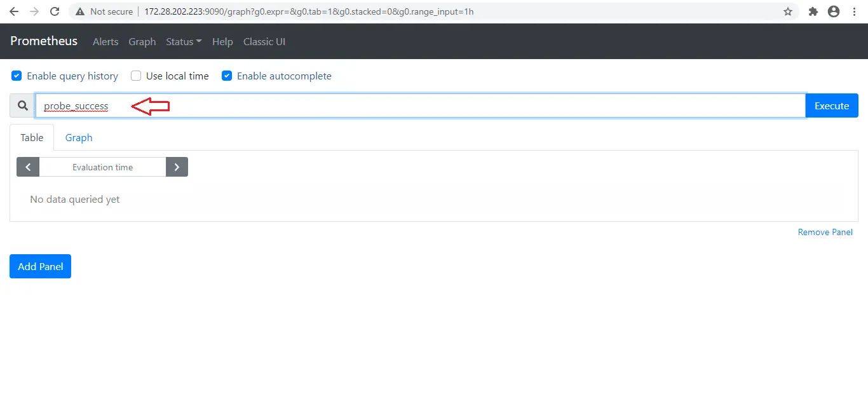
Task: Open the Alerts page
Action: coord(105,41)
